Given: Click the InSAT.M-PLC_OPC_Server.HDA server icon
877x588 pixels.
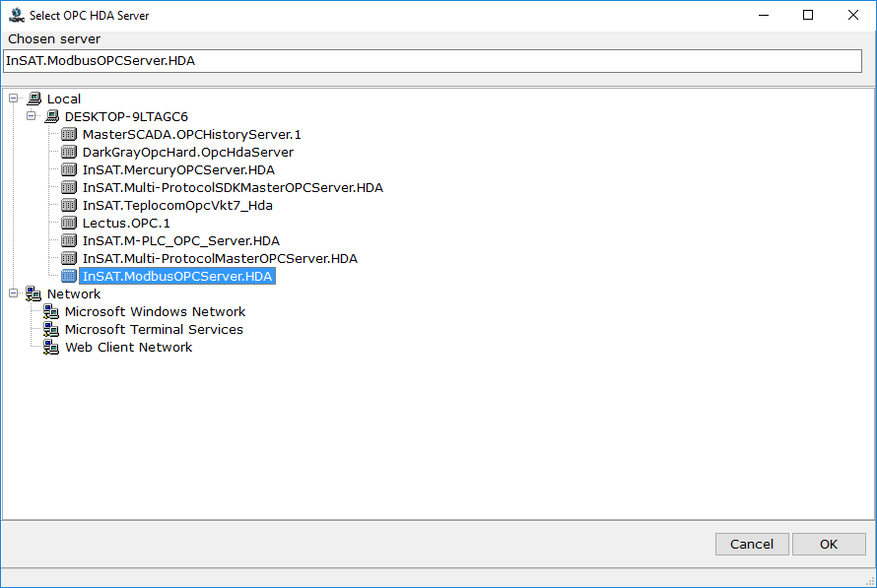Looking at the screenshot, I should [69, 241].
